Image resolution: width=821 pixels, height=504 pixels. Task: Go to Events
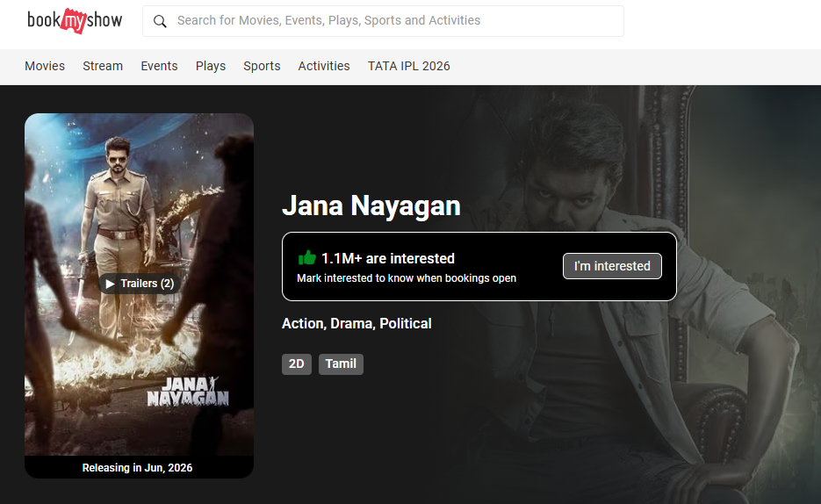(159, 66)
